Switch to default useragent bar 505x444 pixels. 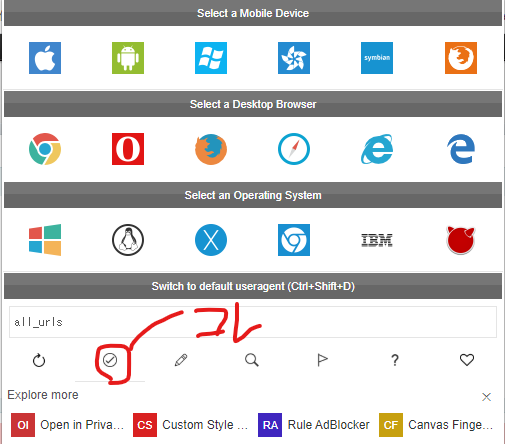[x=253, y=286]
